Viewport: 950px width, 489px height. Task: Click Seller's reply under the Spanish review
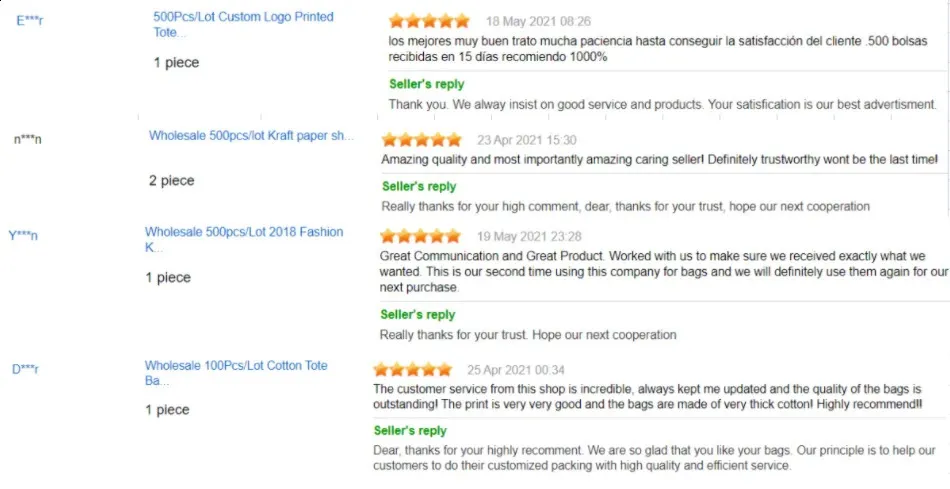(x=427, y=84)
